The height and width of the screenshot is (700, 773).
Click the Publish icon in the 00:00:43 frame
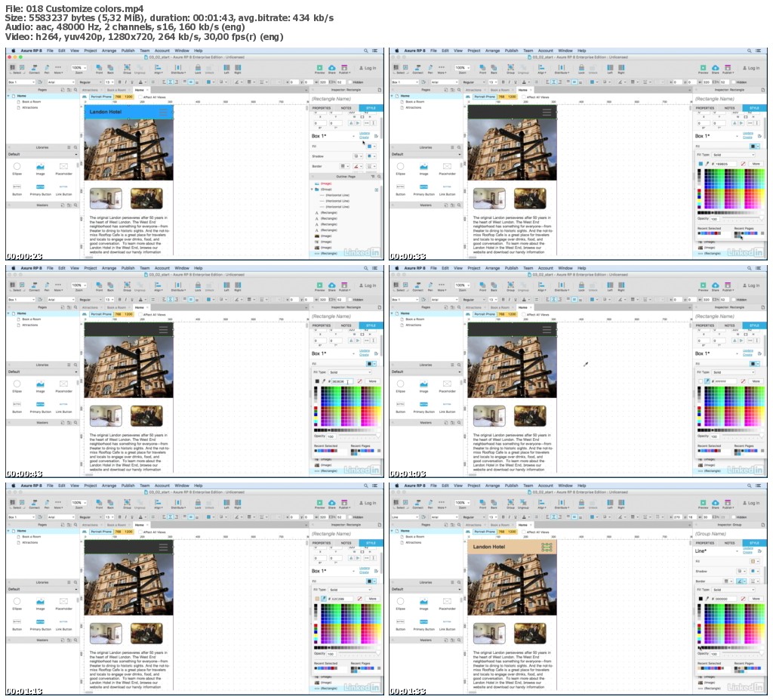point(344,285)
